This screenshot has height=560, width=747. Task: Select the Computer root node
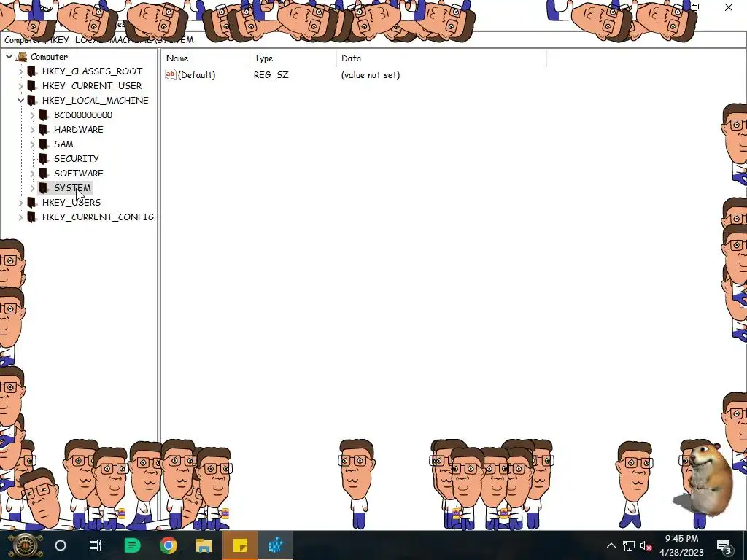click(x=49, y=57)
